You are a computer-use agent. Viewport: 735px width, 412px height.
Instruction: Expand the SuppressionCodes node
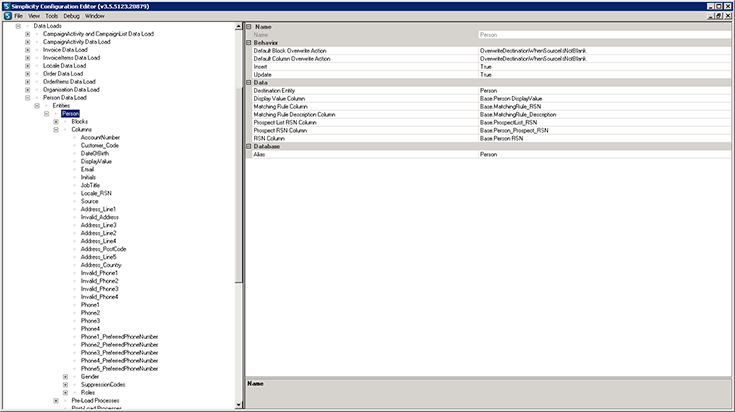tap(65, 385)
